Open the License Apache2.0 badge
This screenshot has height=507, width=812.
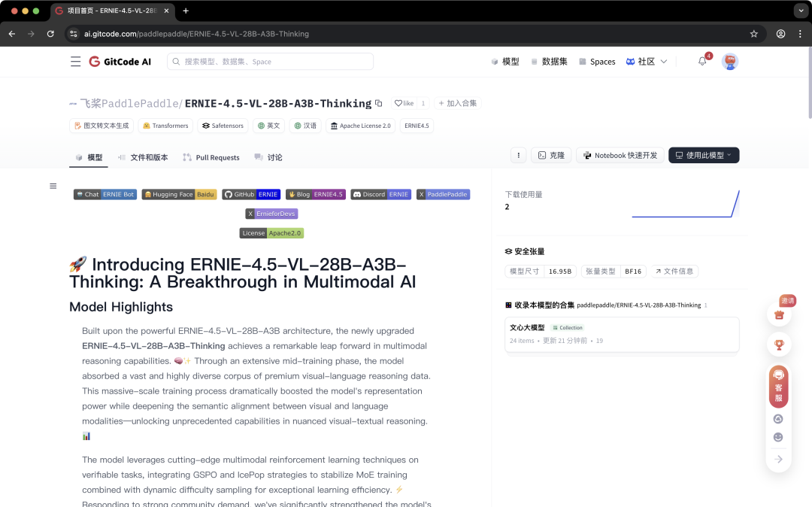click(x=271, y=233)
